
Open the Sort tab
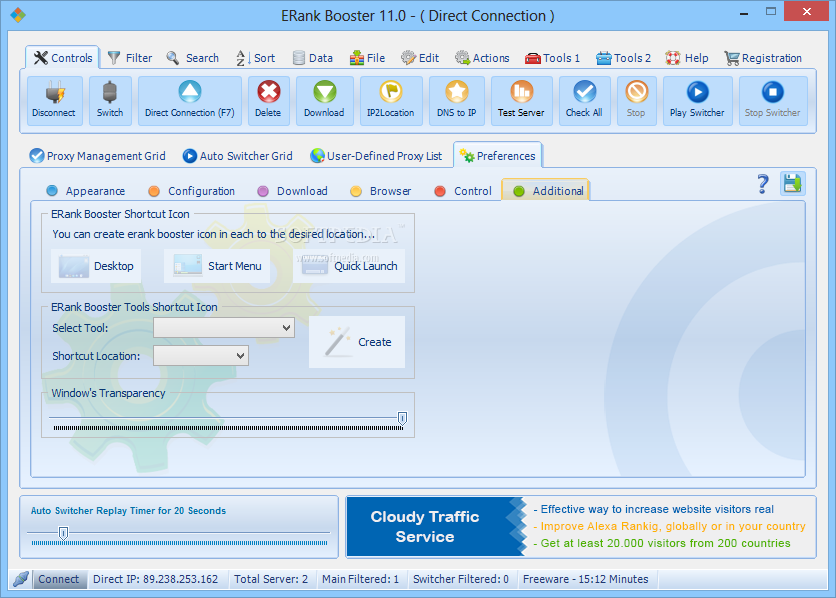pyautogui.click(x=256, y=58)
